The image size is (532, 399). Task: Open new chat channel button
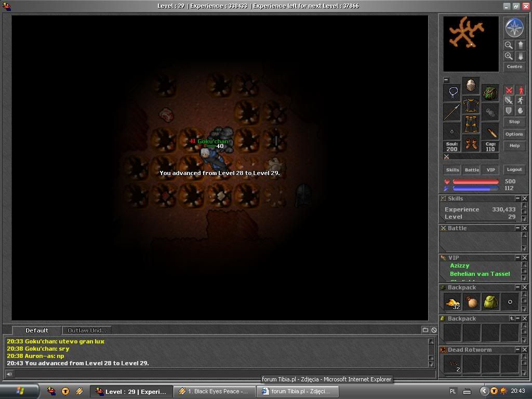(425, 330)
